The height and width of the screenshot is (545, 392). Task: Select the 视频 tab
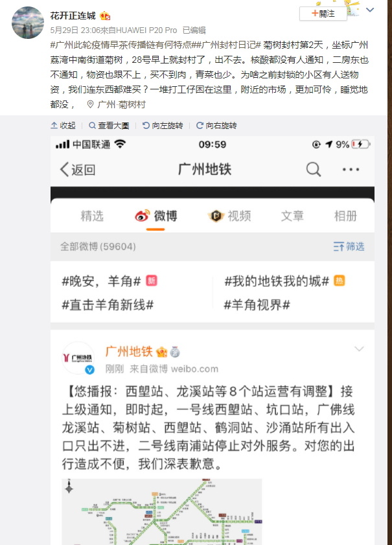coord(229,216)
